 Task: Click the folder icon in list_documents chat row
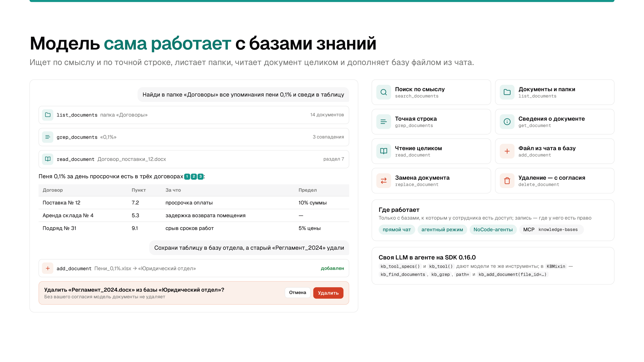point(48,115)
